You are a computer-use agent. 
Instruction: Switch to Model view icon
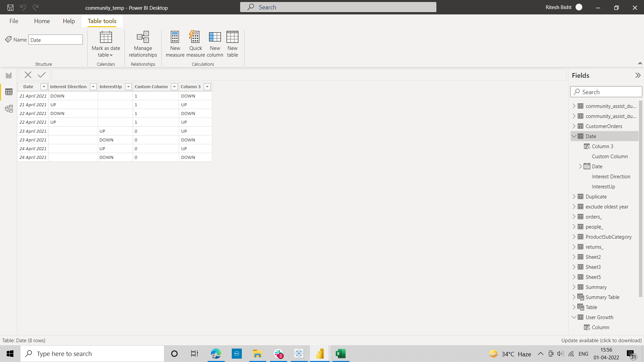click(x=9, y=109)
